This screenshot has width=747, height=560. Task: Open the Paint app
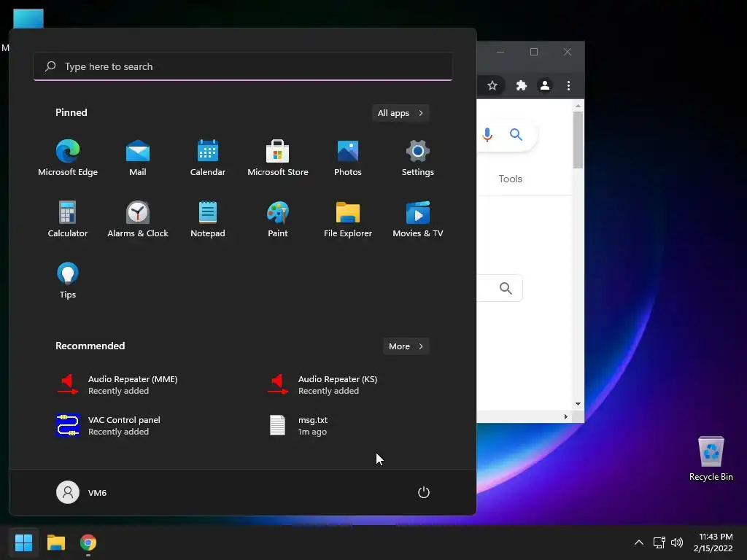278,219
